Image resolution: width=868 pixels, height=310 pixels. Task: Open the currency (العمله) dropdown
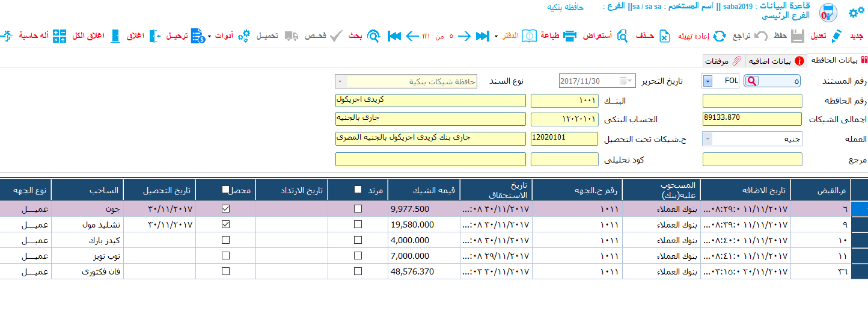click(x=708, y=139)
